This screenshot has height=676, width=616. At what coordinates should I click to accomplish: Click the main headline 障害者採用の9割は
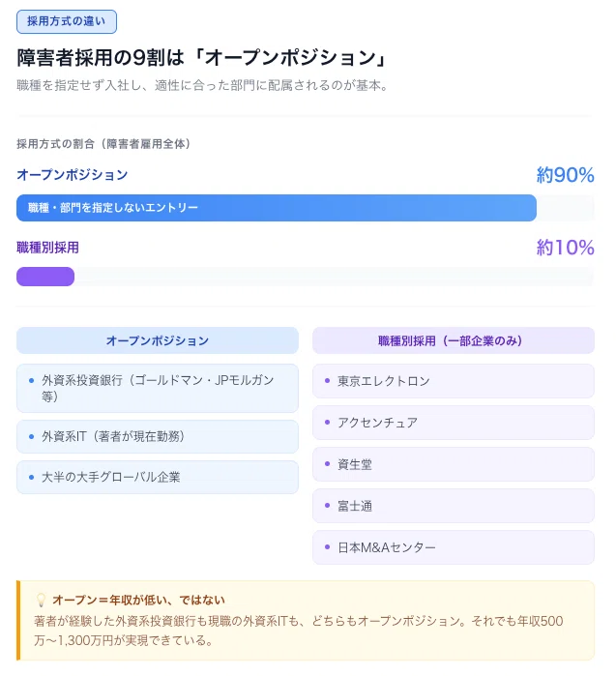pos(100,58)
